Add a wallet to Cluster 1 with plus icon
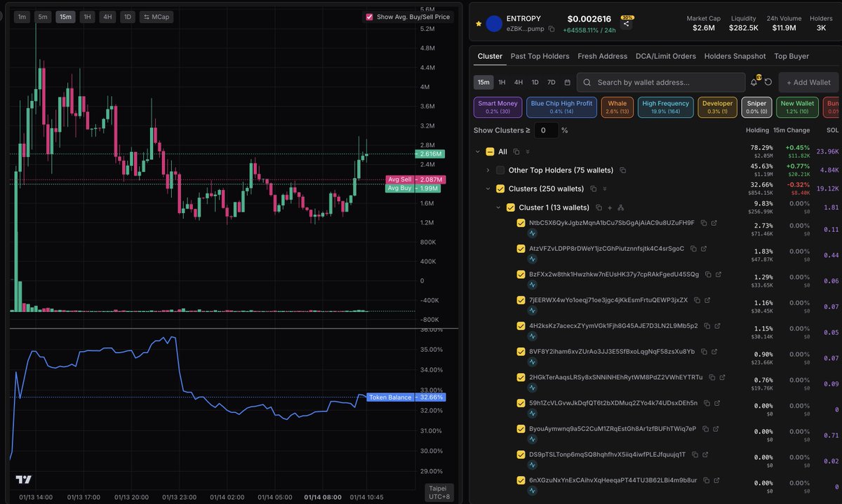The height and width of the screenshot is (504, 842). [x=609, y=207]
